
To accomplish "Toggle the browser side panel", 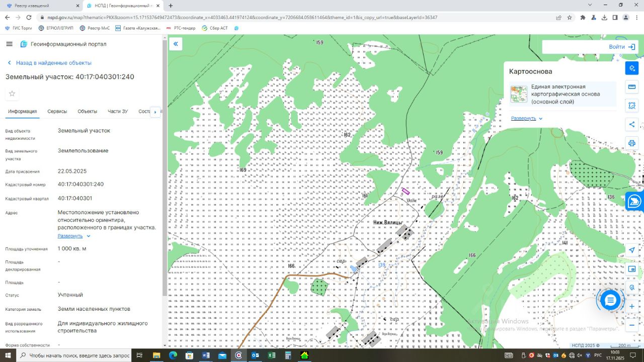I will [x=615, y=17].
